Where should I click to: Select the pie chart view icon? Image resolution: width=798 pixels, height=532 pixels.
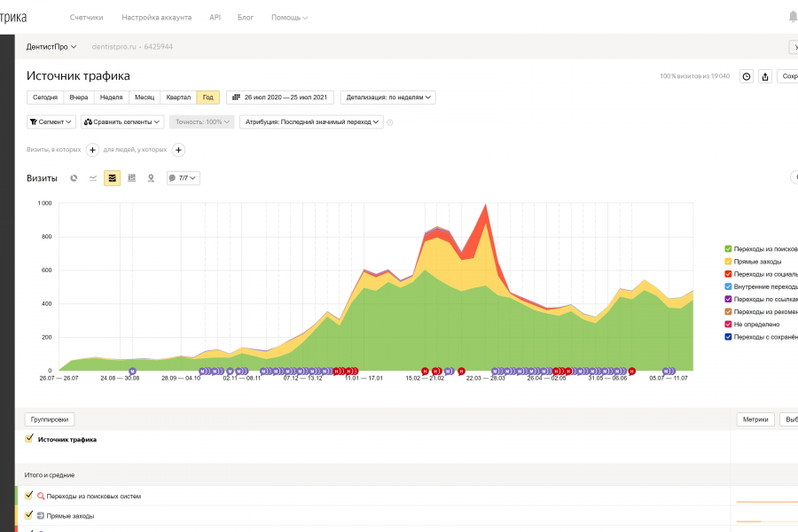[74, 178]
